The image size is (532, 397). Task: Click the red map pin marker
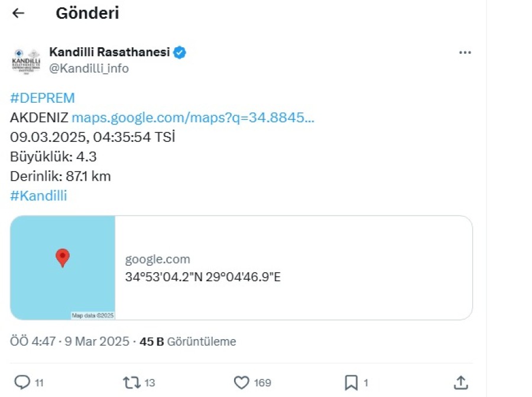point(63,258)
